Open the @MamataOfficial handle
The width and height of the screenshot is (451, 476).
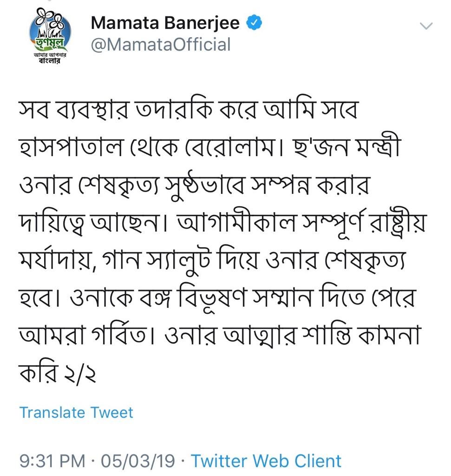point(161,44)
